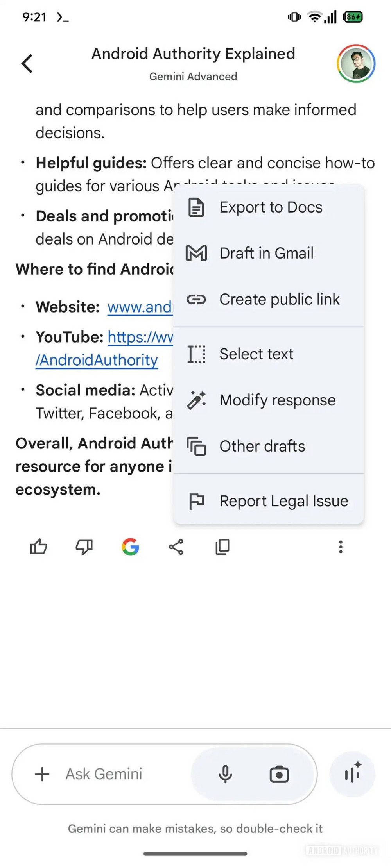Tap the thumbs down icon
The width and height of the screenshot is (391, 868).
point(84,547)
